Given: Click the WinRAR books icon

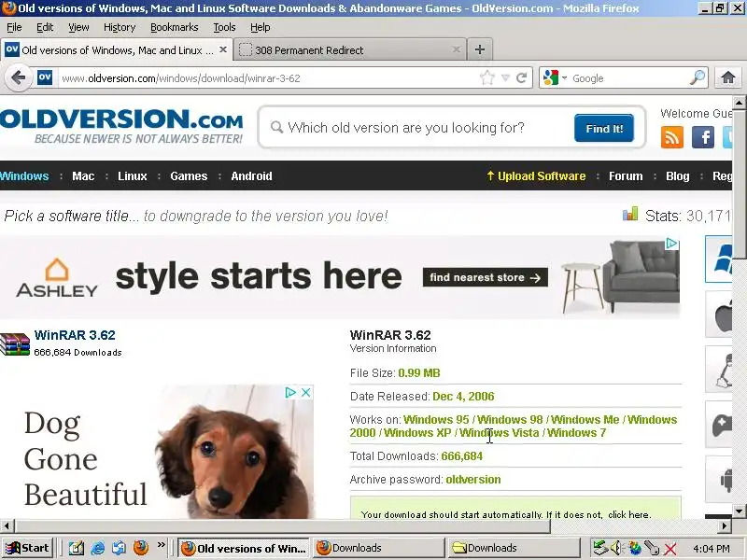Looking at the screenshot, I should click(15, 344).
